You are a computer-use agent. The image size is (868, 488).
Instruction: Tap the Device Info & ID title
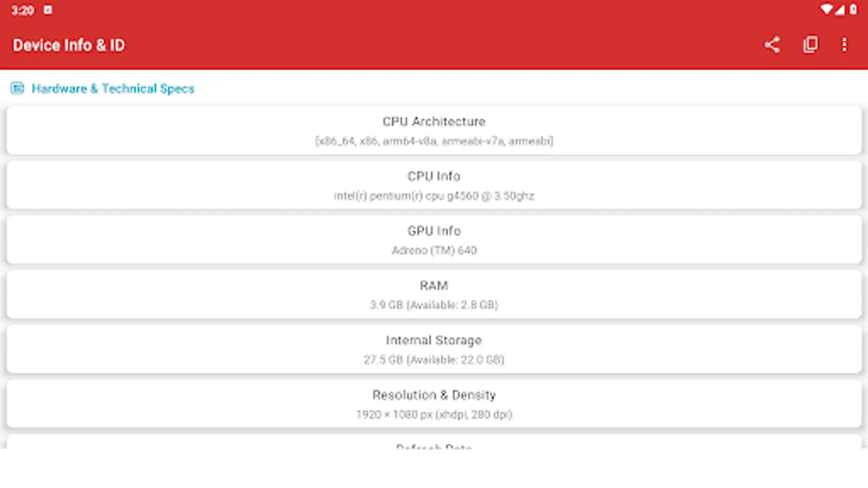[69, 45]
